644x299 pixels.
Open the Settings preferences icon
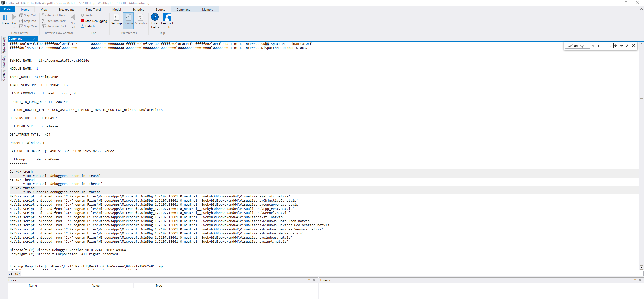pos(117,17)
